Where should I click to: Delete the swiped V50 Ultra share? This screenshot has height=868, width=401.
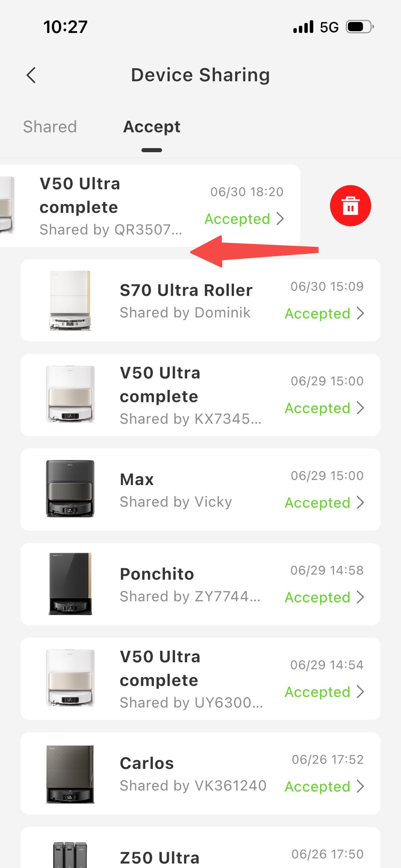350,205
